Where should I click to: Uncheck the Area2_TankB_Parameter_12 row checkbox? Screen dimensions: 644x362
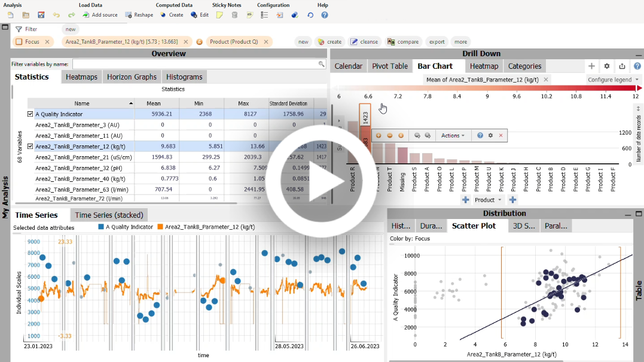[30, 146]
